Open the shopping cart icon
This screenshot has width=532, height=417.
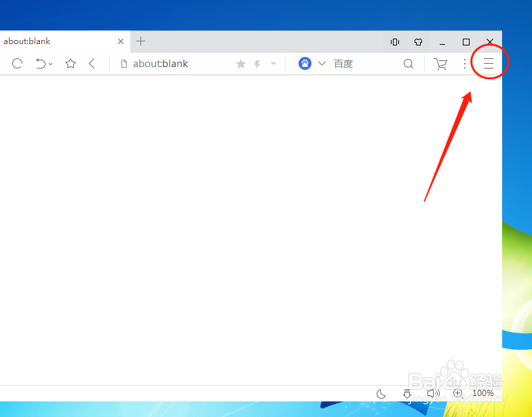point(440,64)
